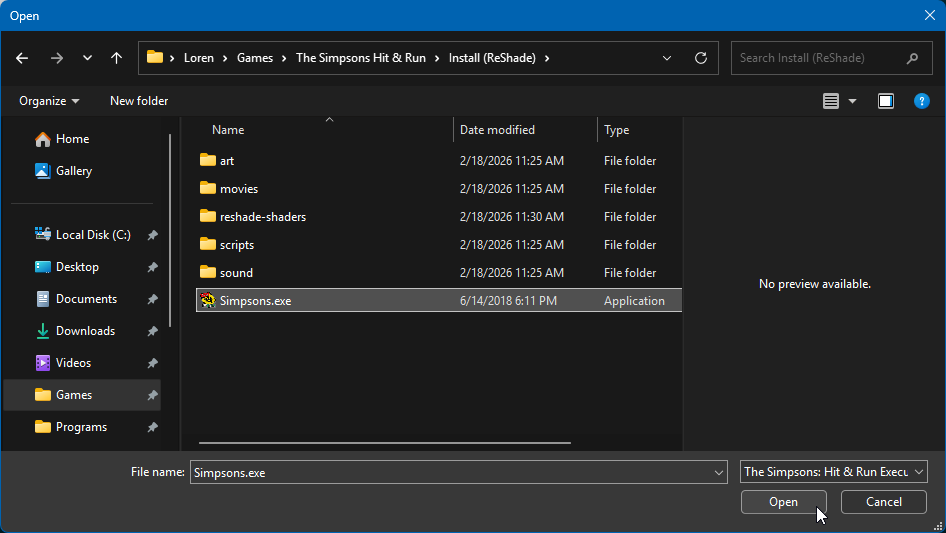Click the pin icon beside Documents
The width and height of the screenshot is (946, 533).
(153, 299)
